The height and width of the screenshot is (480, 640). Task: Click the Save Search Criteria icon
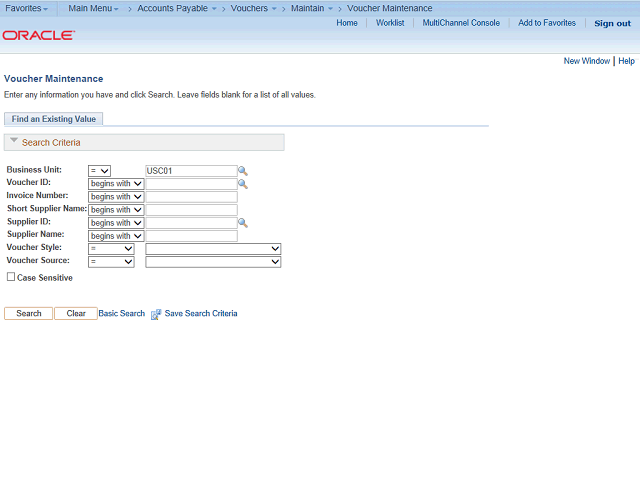pyautogui.click(x=156, y=314)
